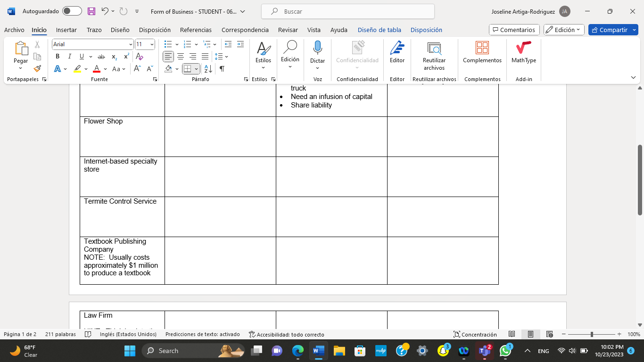Click the Save icon in title bar

[91, 11]
